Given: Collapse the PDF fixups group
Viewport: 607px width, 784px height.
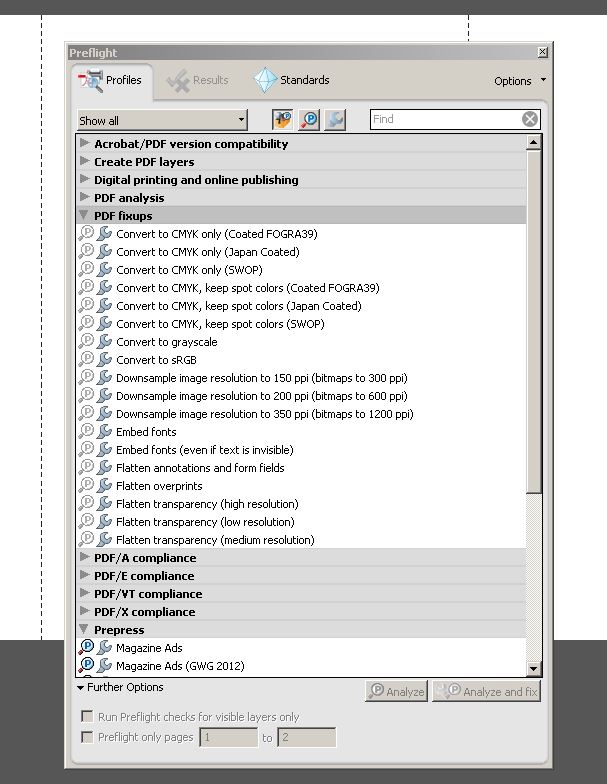Looking at the screenshot, I should (84, 215).
